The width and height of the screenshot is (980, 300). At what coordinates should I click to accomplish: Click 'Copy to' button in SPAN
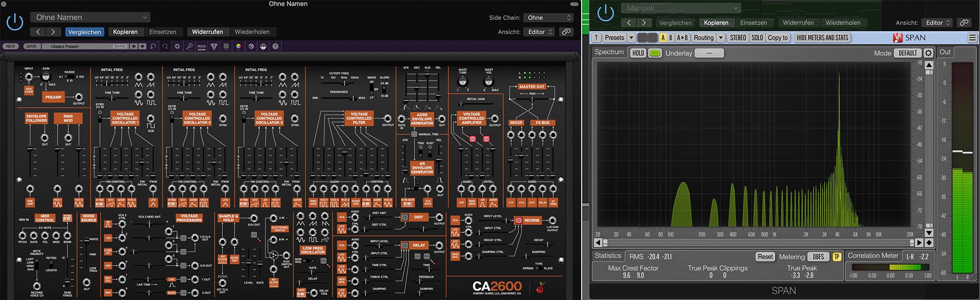coord(778,38)
